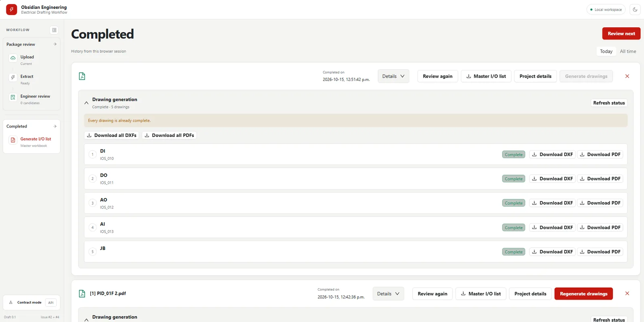Click Refresh status in first drawing section
The height and width of the screenshot is (322, 644).
click(609, 103)
